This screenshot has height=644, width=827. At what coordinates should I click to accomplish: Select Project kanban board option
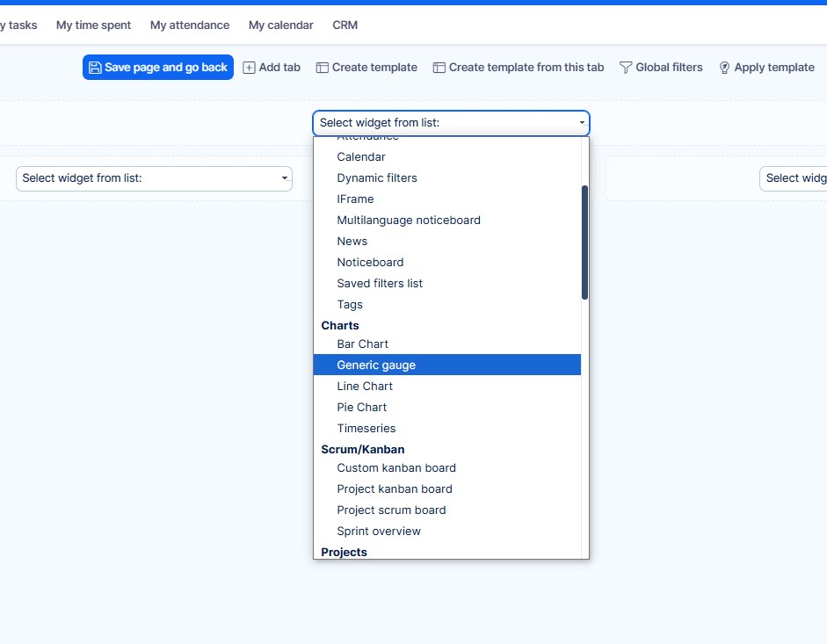point(395,488)
